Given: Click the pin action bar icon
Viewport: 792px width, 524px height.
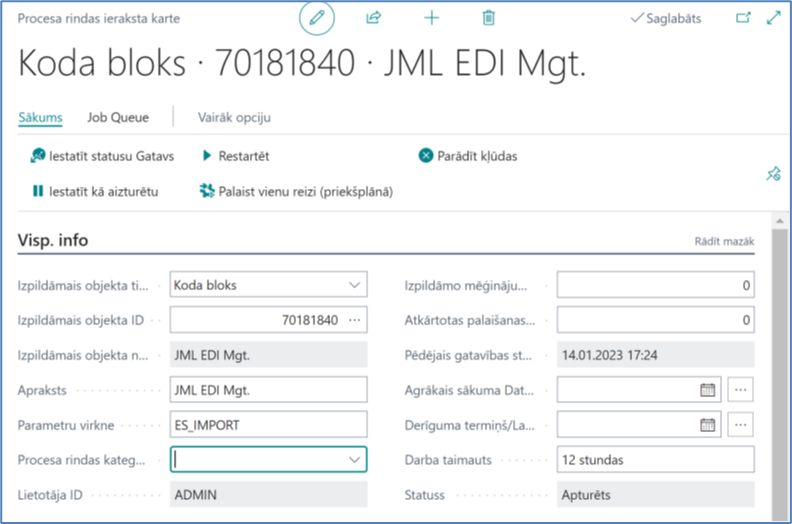Looking at the screenshot, I should click(772, 174).
